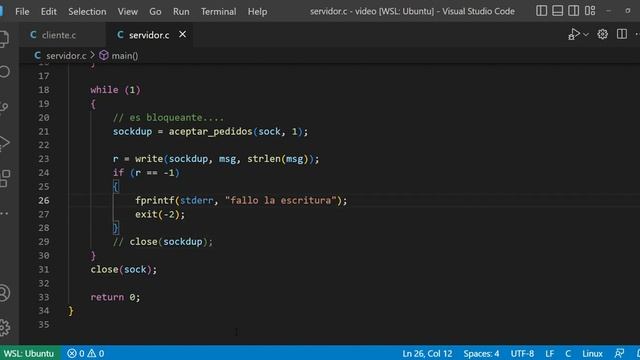Screen dimensions: 640x360
Task: Click the commented close(sockdup) line
Action: tap(163, 242)
